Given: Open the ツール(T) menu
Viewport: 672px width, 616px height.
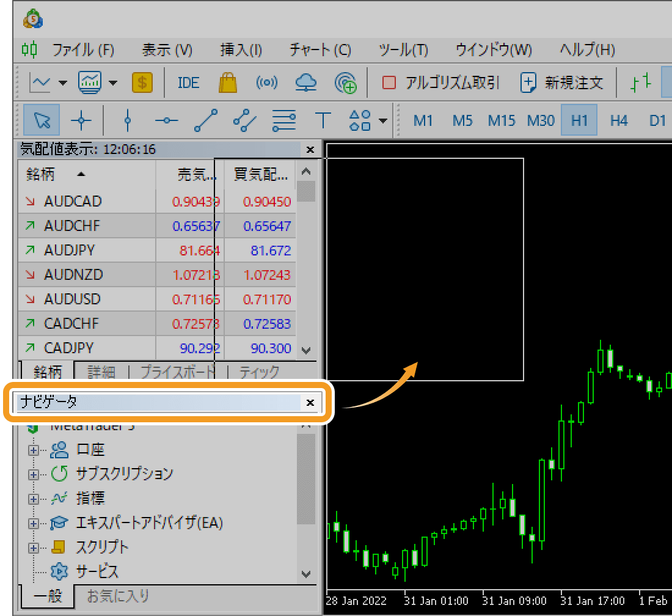Looking at the screenshot, I should [403, 50].
